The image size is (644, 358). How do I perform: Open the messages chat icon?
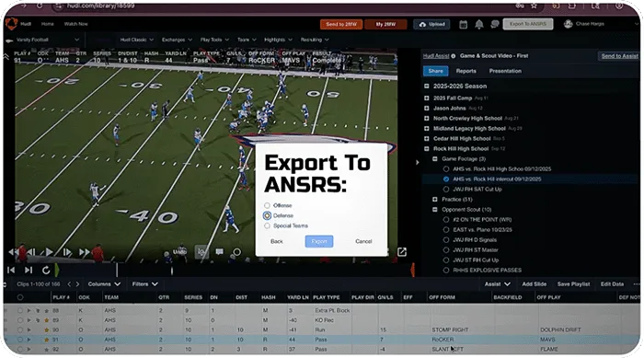pos(495,24)
